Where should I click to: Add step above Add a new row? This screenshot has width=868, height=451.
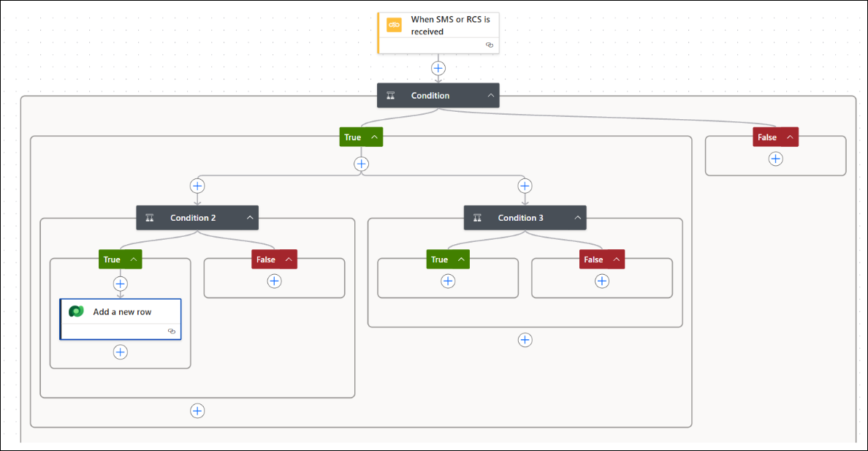pyautogui.click(x=120, y=284)
